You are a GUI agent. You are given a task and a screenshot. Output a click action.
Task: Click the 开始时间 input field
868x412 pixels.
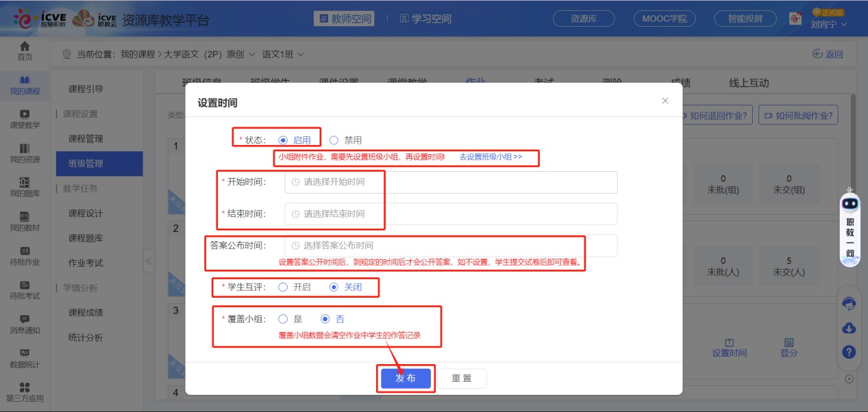point(452,182)
